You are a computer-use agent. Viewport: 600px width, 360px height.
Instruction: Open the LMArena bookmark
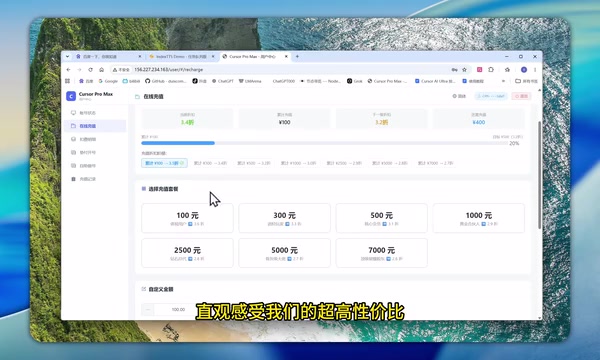pos(250,81)
